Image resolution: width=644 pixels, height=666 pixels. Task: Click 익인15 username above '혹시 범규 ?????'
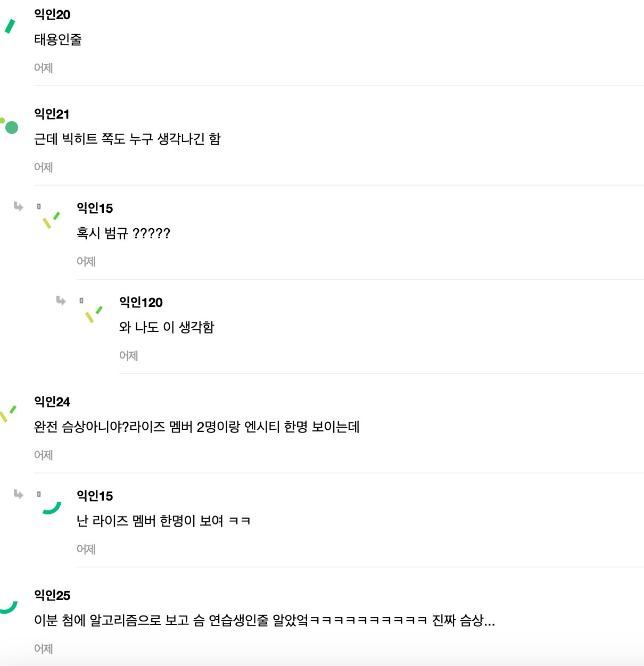(95, 209)
